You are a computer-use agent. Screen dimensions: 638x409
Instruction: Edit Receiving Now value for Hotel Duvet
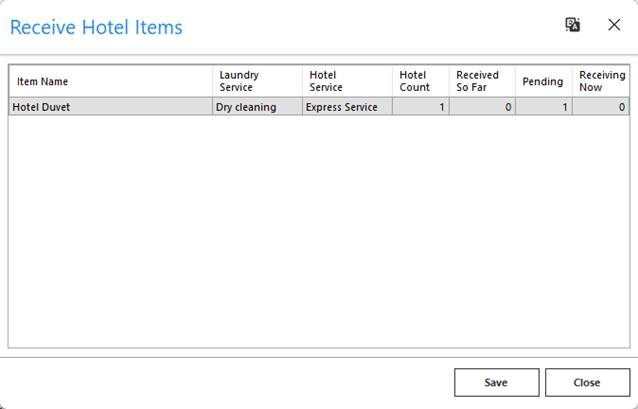[601, 107]
